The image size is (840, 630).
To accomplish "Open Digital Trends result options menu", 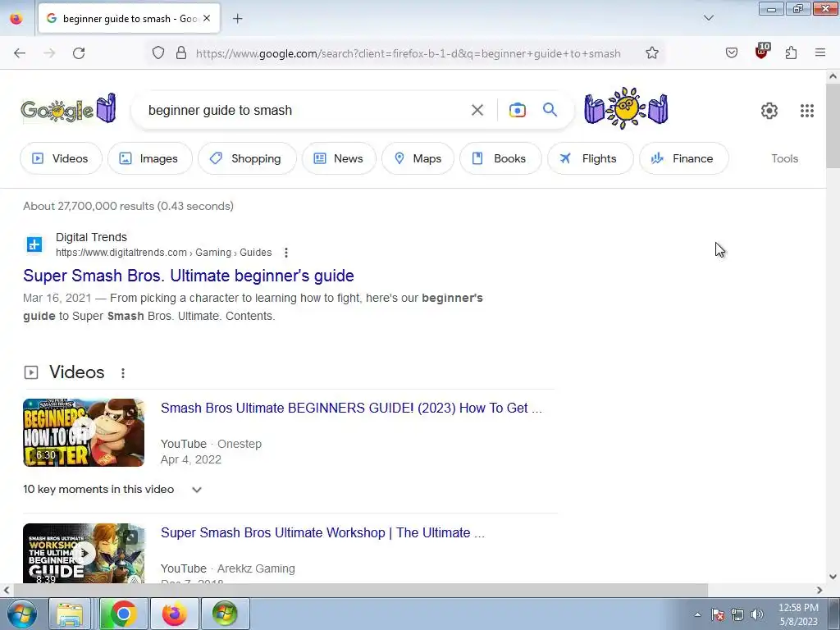I will point(286,253).
